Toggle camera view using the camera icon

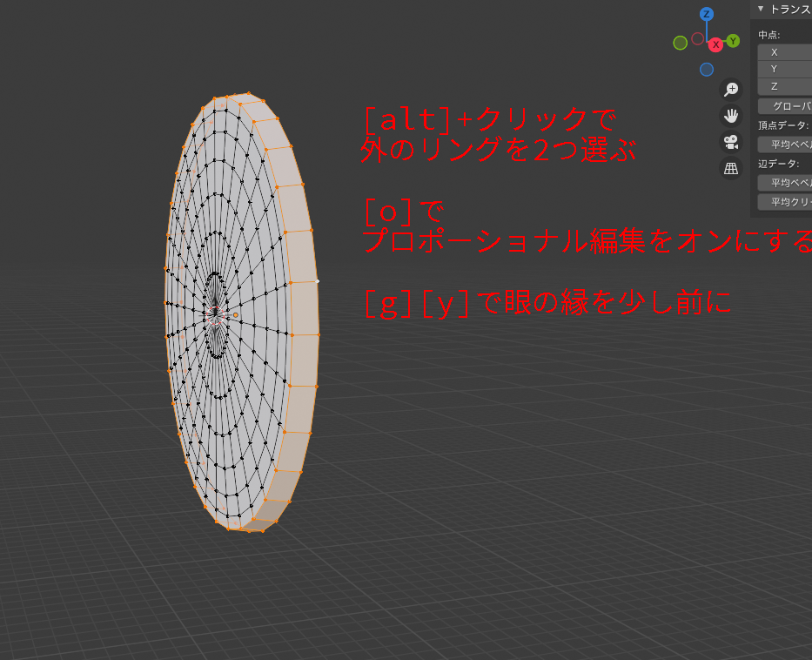coord(730,142)
